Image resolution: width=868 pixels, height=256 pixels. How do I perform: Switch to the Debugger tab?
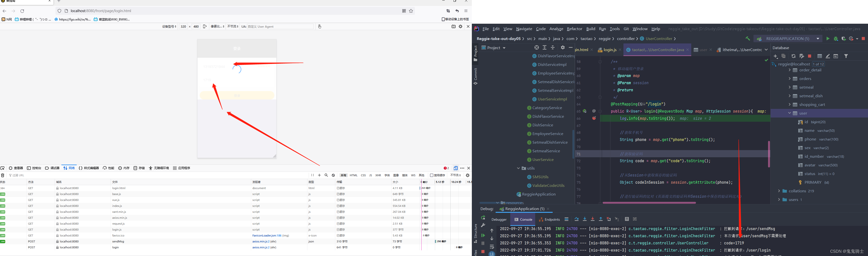pos(499,219)
